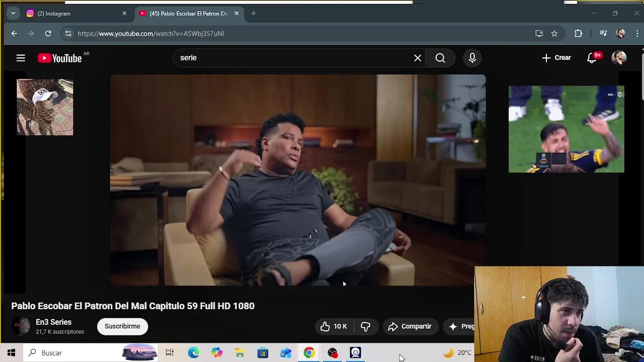Open the media controls icon
This screenshot has height=362, width=644.
click(x=603, y=34)
